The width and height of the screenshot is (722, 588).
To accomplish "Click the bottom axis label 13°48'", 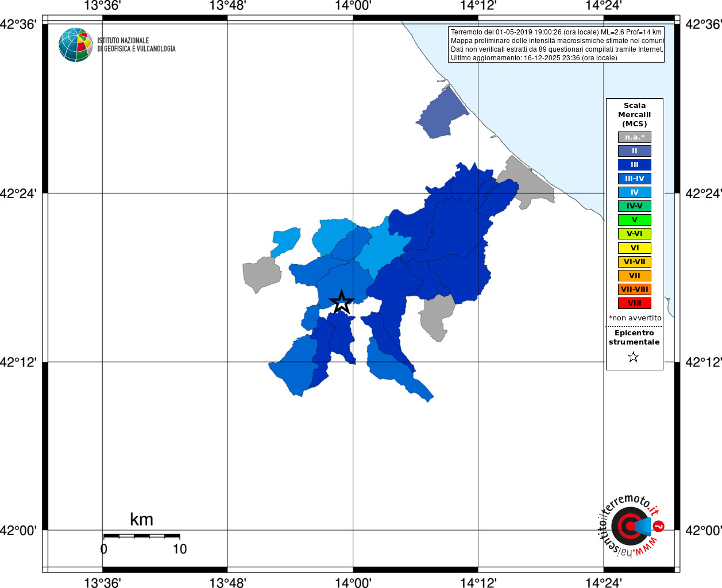I will coord(227,583).
